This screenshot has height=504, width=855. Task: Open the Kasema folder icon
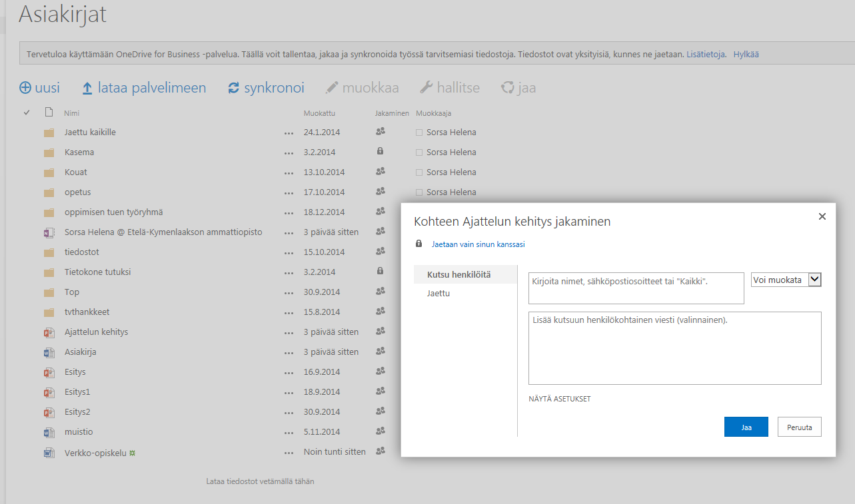[x=49, y=152]
